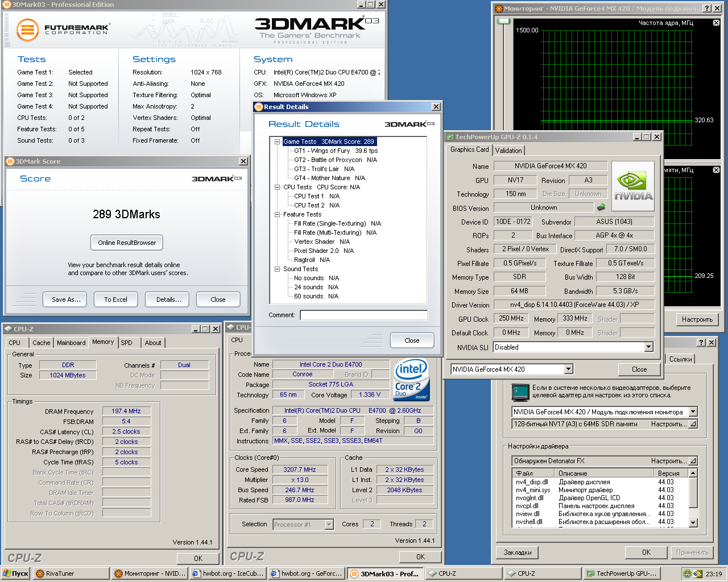This screenshot has height=582, width=728.
Task: Click the green tray icon beside clock
Action: [687, 573]
